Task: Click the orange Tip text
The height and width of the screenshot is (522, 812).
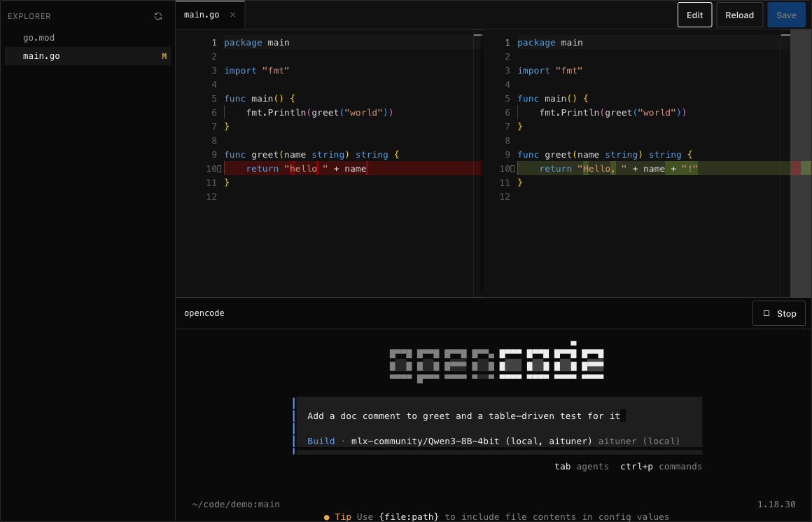Action: click(x=343, y=517)
